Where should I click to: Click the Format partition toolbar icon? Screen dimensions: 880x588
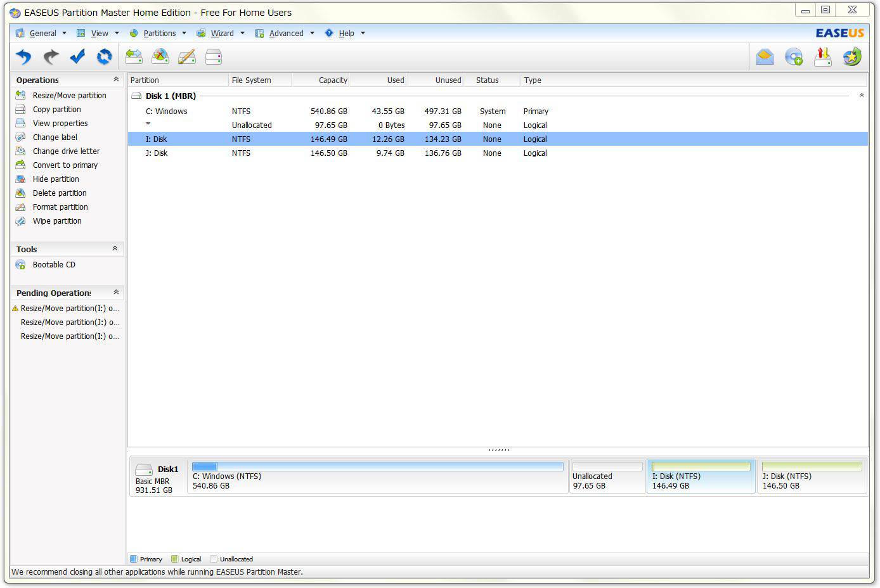[186, 57]
